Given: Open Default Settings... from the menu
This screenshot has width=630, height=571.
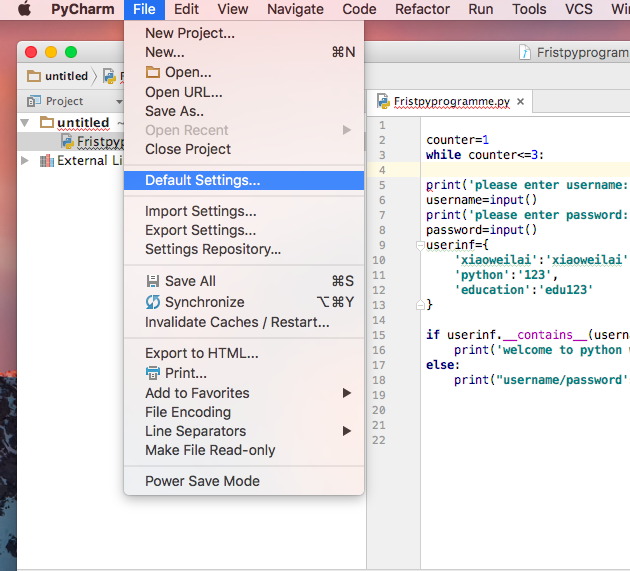Looking at the screenshot, I should (244, 180).
